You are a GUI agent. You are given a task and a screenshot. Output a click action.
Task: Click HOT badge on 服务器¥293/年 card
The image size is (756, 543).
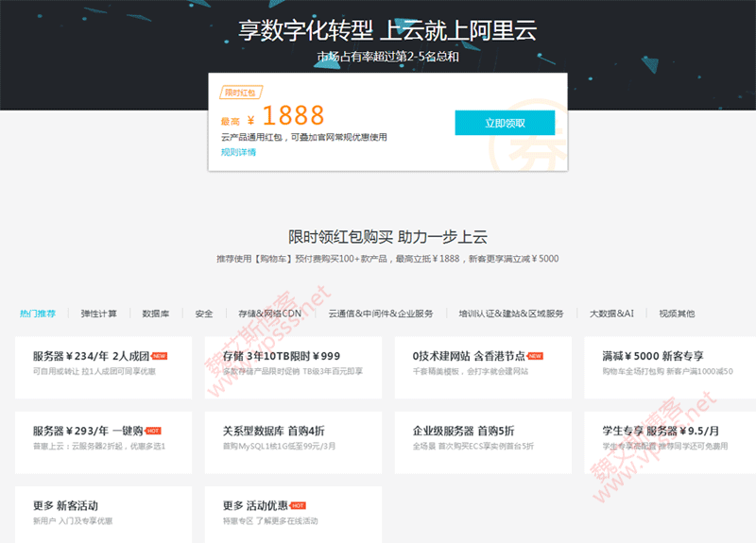tap(153, 431)
